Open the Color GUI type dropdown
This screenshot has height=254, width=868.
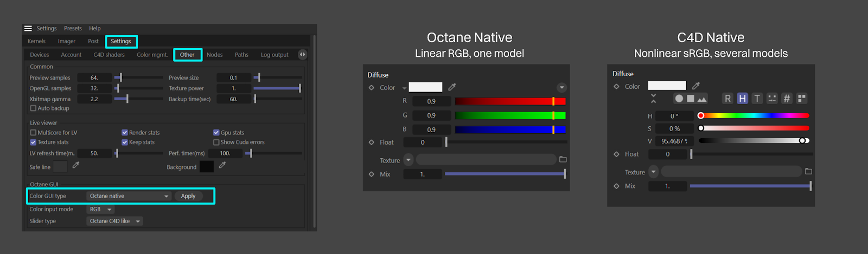pyautogui.click(x=129, y=196)
